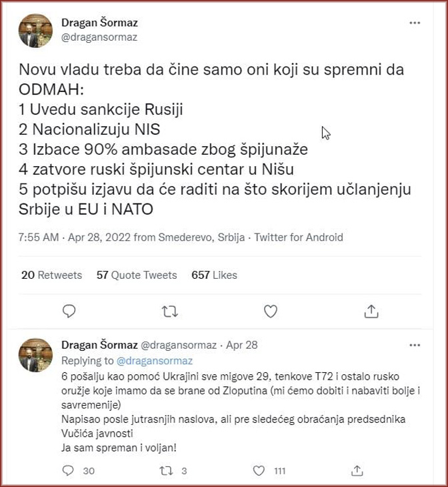
Task: Reply to the main tweet via the comment icon
Action: 69,311
